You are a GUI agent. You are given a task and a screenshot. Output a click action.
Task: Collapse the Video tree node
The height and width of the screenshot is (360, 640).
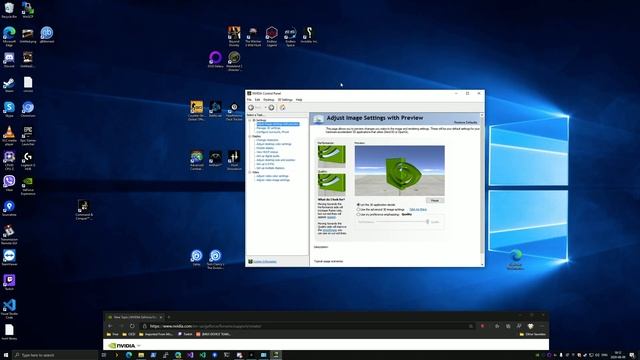pos(250,172)
